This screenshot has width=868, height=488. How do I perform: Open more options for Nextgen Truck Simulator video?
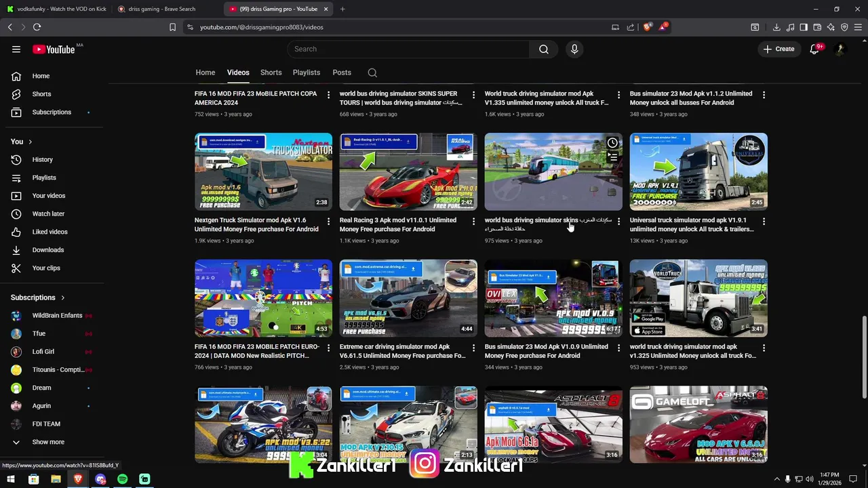click(328, 222)
